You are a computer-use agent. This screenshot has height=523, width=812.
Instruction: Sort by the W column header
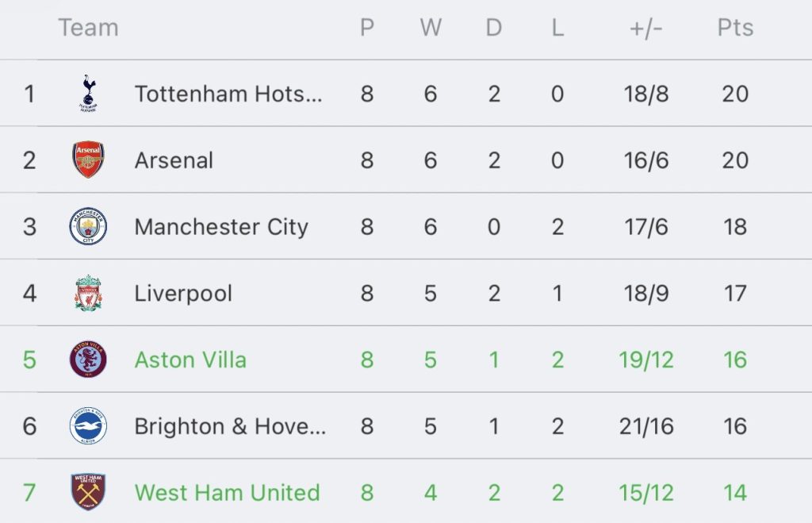point(431,28)
